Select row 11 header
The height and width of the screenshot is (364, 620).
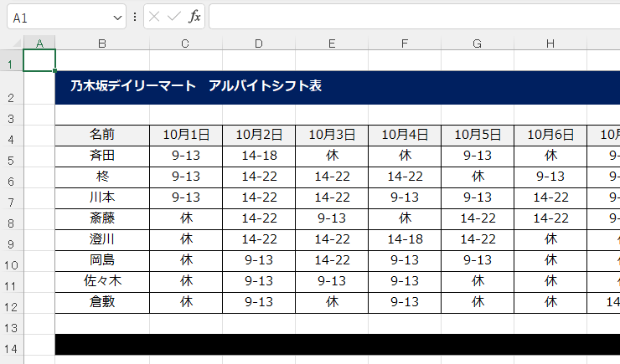click(12, 282)
